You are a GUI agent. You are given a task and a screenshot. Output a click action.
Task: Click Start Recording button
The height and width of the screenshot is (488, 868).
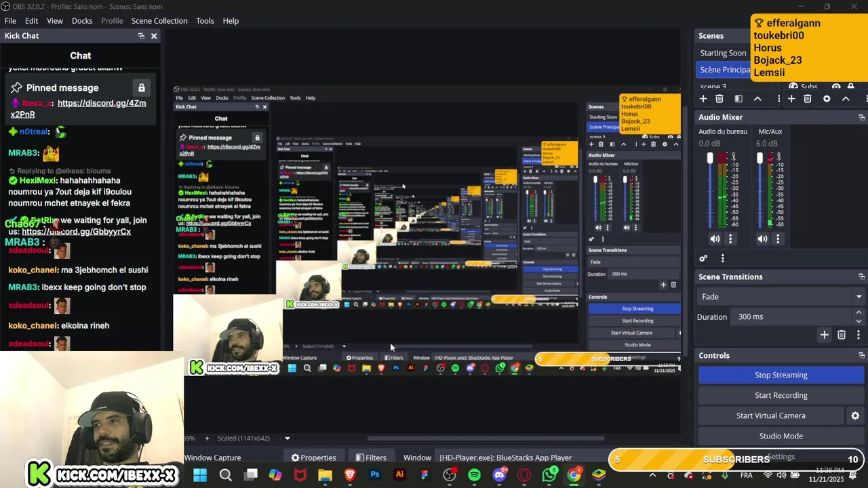click(x=781, y=395)
